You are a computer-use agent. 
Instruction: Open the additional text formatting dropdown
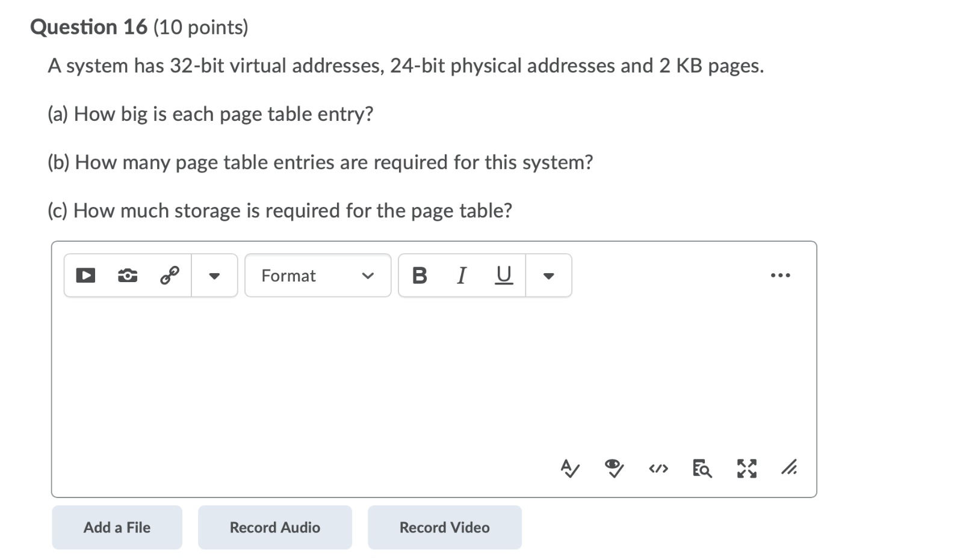(548, 275)
